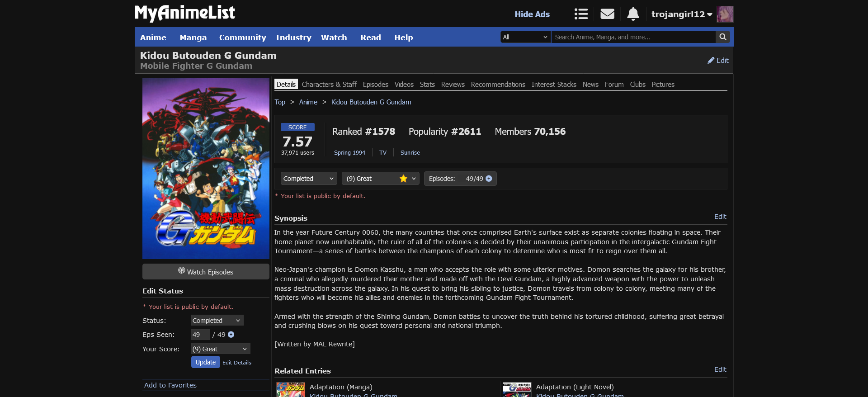The image size is (868, 397).
Task: Switch to the Recommendations tab
Action: click(x=498, y=84)
